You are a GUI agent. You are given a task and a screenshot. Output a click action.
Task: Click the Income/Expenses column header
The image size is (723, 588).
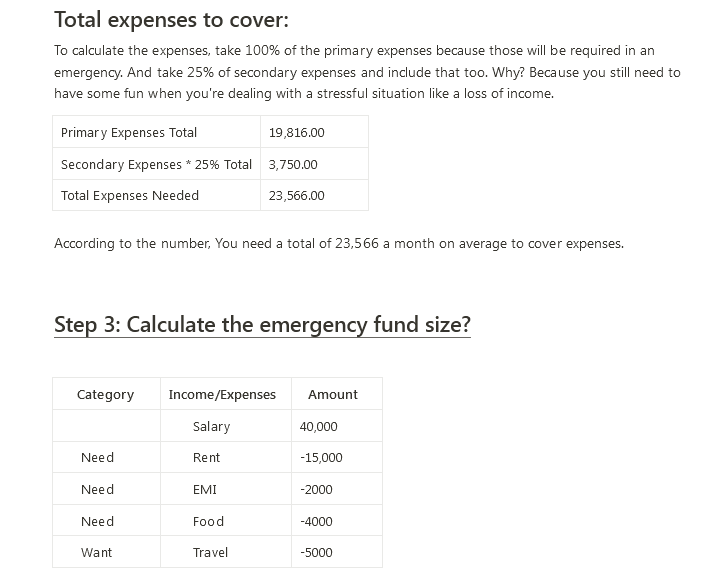tap(226, 394)
